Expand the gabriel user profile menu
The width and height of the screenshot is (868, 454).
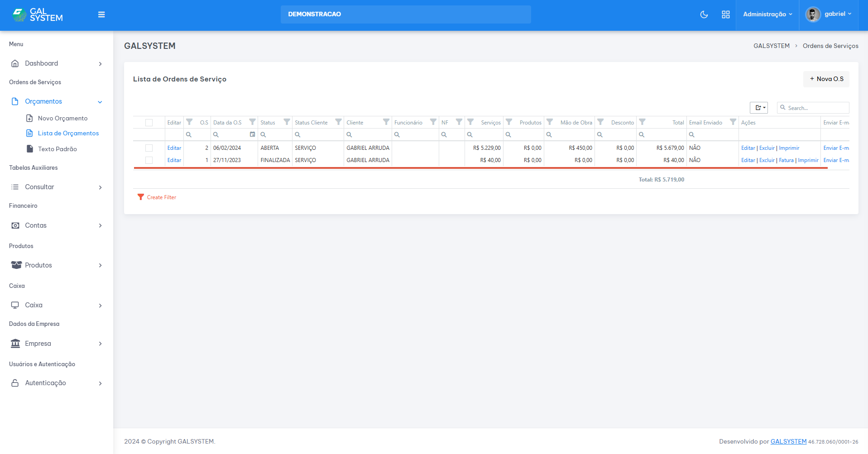[x=829, y=14]
